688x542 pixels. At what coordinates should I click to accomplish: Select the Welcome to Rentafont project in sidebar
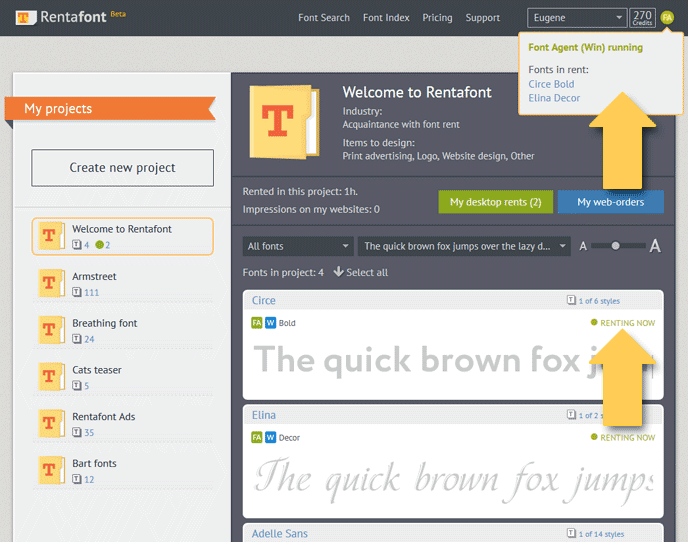pos(122,236)
